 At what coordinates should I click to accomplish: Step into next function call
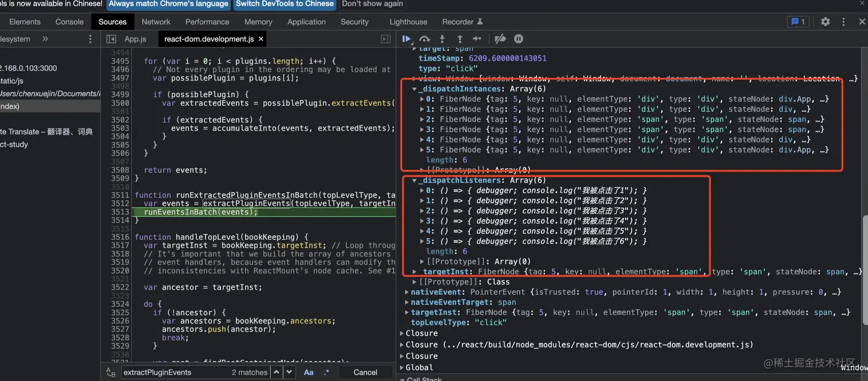tap(442, 39)
